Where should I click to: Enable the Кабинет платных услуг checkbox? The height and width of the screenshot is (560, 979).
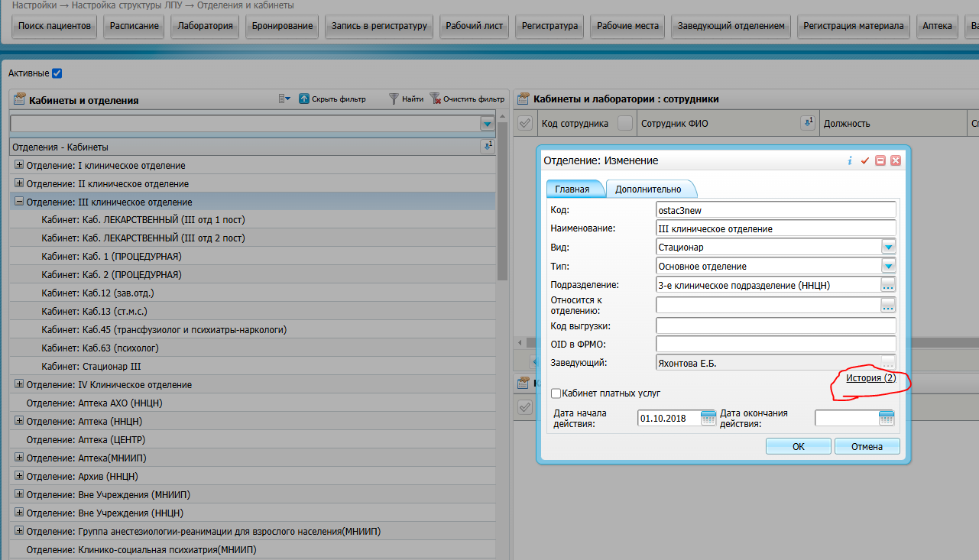click(556, 393)
